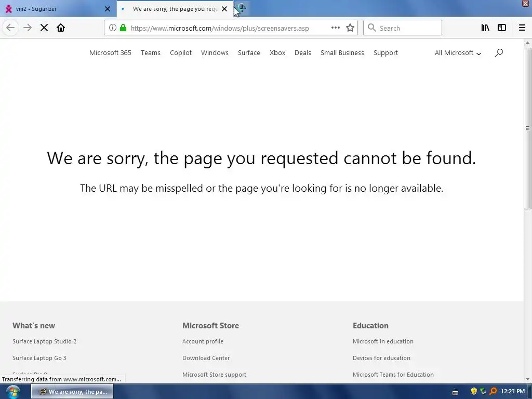This screenshot has height=399, width=532.
Task: Open the Library bookshelf icon
Action: coord(485,28)
